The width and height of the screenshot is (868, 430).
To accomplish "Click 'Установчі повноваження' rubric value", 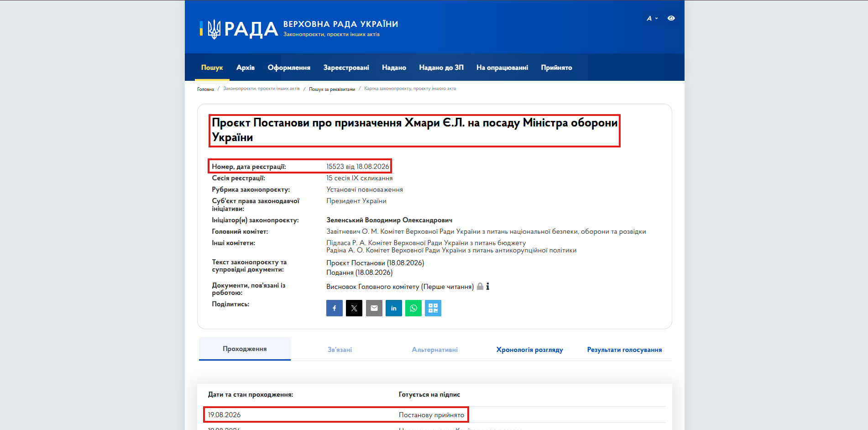I will click(x=365, y=189).
